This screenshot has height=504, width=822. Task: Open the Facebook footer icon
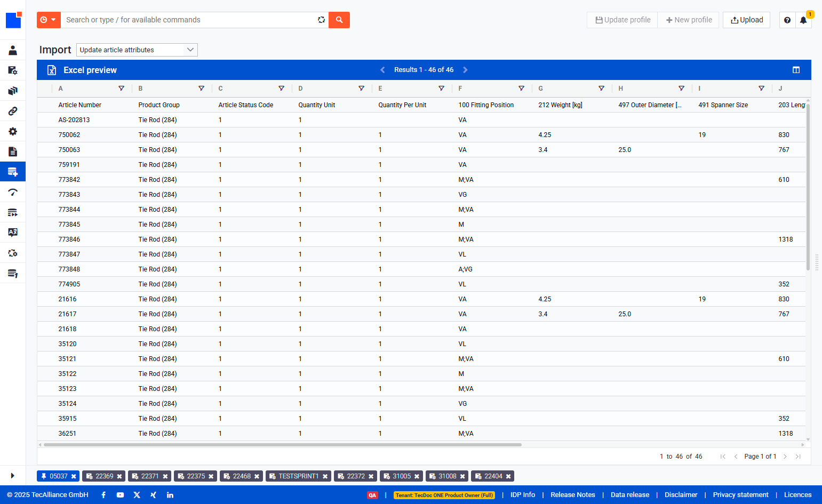tap(103, 495)
